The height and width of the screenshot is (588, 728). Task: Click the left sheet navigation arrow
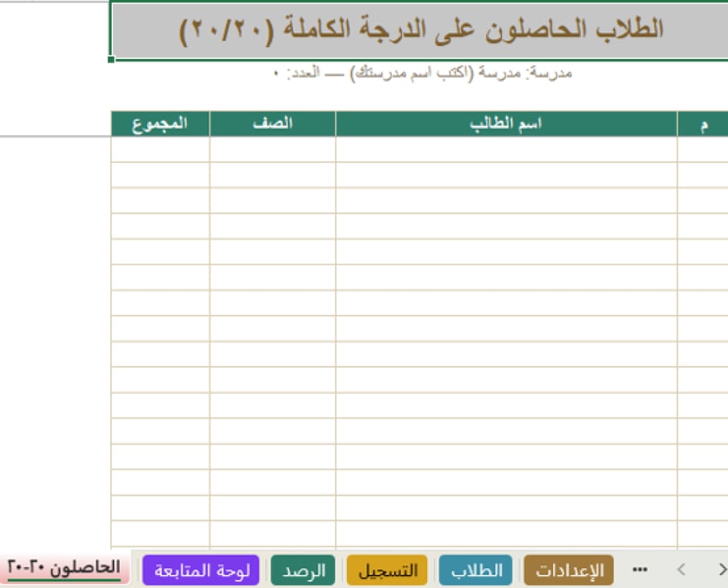click(x=681, y=569)
